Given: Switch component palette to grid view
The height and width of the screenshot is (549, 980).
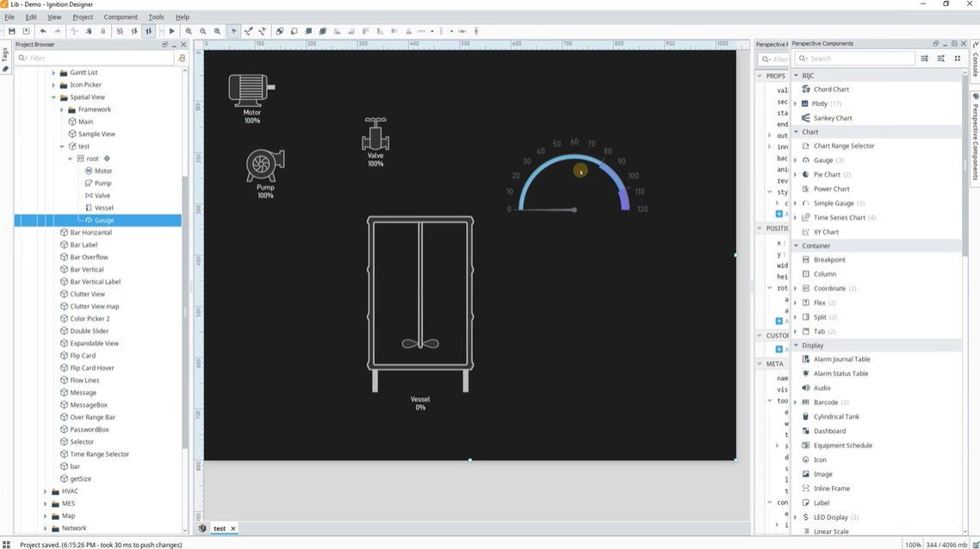Looking at the screenshot, I should point(957,58).
